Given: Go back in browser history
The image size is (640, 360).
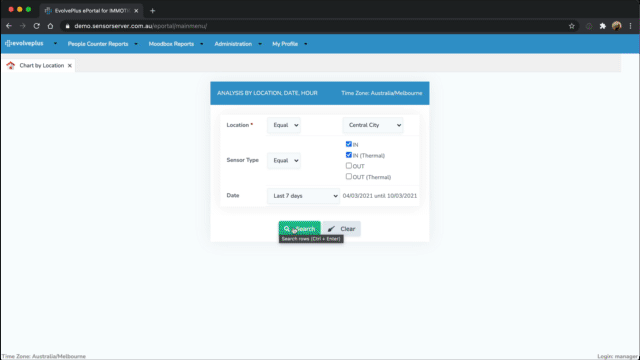Looking at the screenshot, I should coord(9,26).
